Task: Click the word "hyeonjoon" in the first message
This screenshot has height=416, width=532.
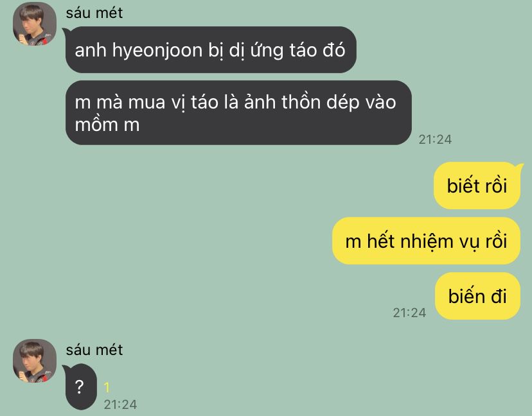Action: pos(157,51)
